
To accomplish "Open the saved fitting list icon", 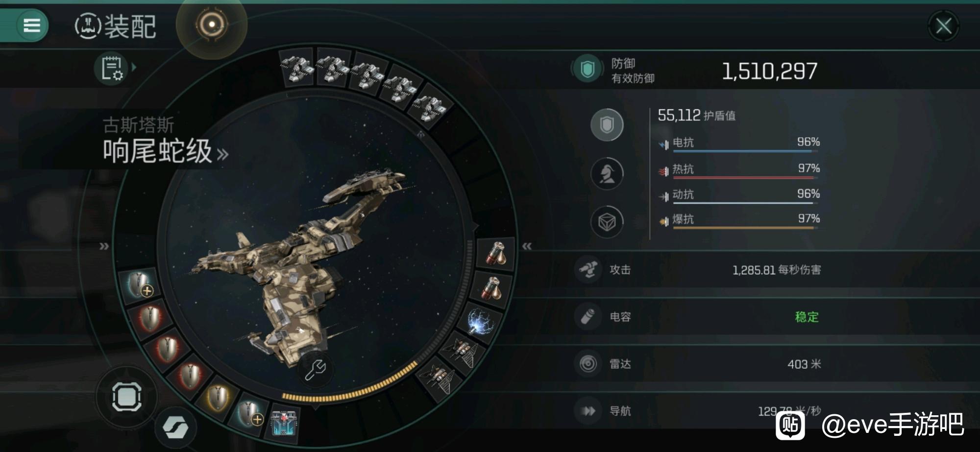I will pos(112,68).
